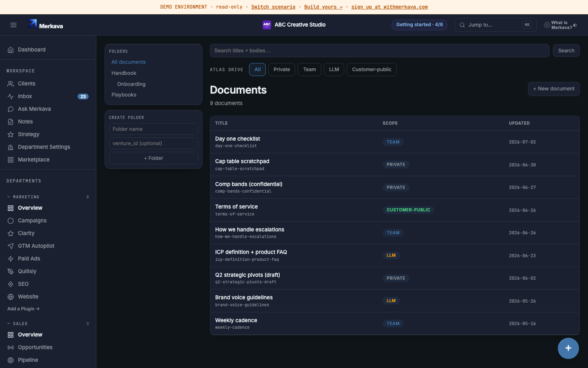This screenshot has height=368, width=588.
Task: Click the CUSTOMER-PUBLIC scope badge
Action: pyautogui.click(x=408, y=210)
